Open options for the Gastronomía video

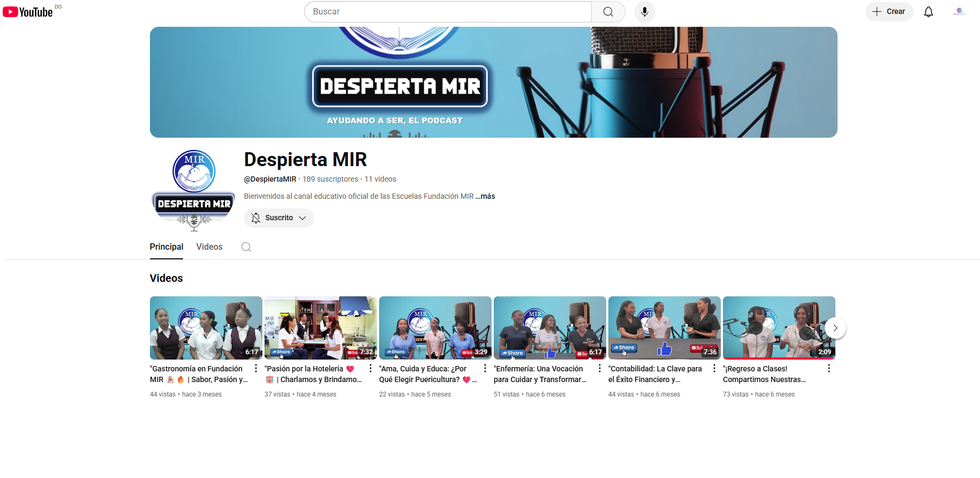tap(256, 368)
